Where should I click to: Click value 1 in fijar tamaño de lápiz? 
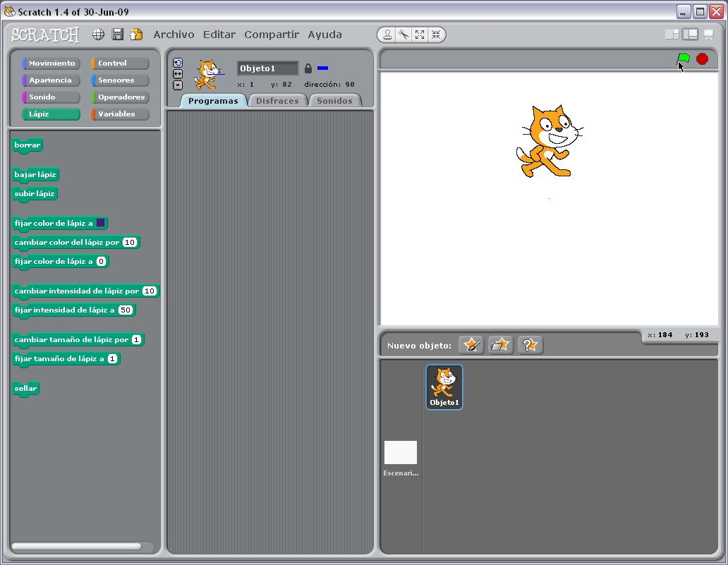click(x=112, y=359)
